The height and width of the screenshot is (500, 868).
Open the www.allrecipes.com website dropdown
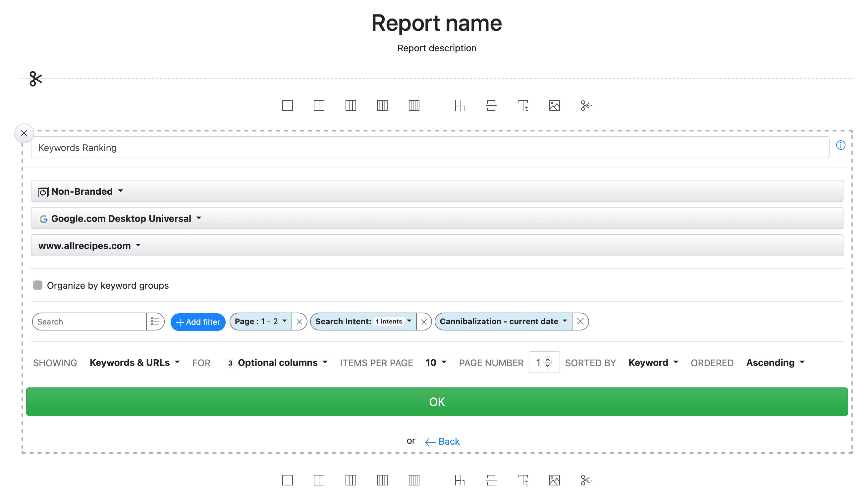tap(437, 245)
